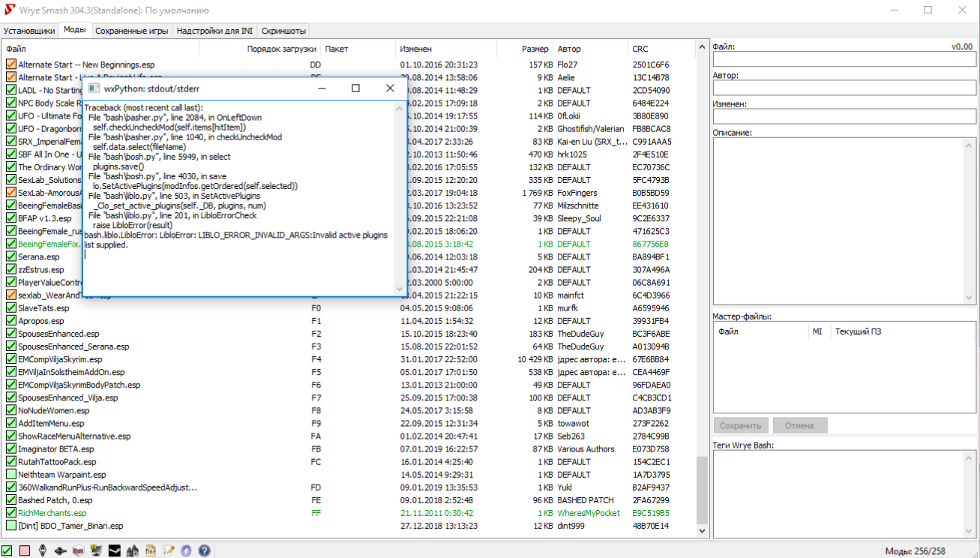Disable the RichMerchants.esp plugin checkbox
This screenshot has height=558, width=980.
point(11,513)
